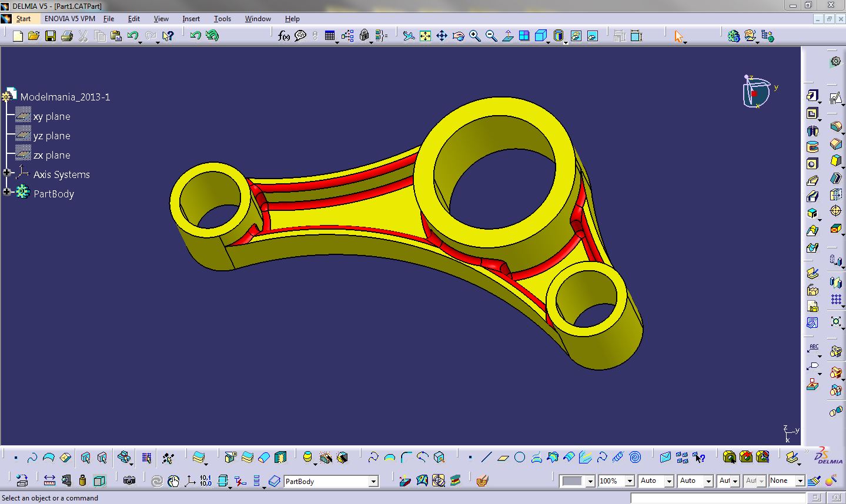This screenshot has height=504, width=846.
Task: Open the Insert menu
Action: 191,18
